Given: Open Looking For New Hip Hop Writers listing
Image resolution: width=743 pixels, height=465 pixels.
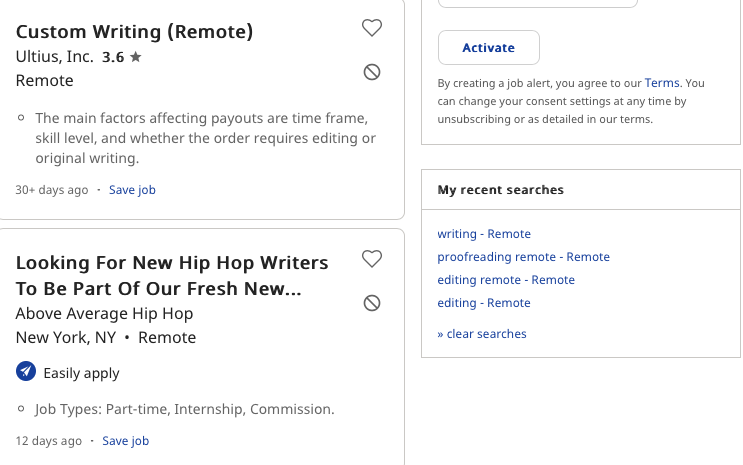Looking at the screenshot, I should pos(172,275).
